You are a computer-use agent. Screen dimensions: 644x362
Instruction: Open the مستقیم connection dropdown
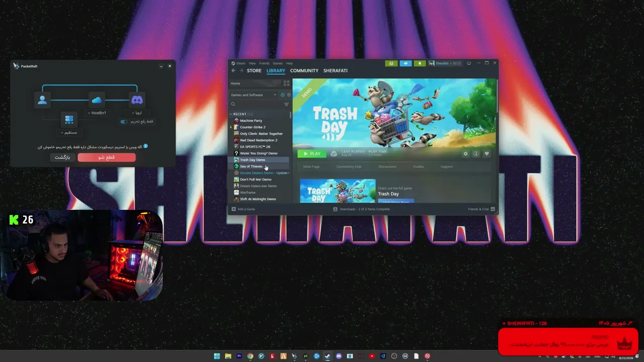[x=69, y=133]
